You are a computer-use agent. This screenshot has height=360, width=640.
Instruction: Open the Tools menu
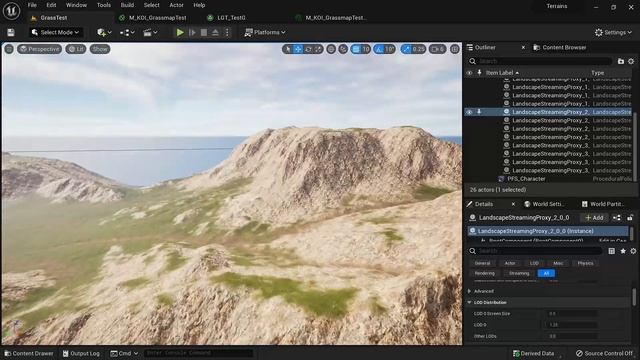tap(104, 5)
